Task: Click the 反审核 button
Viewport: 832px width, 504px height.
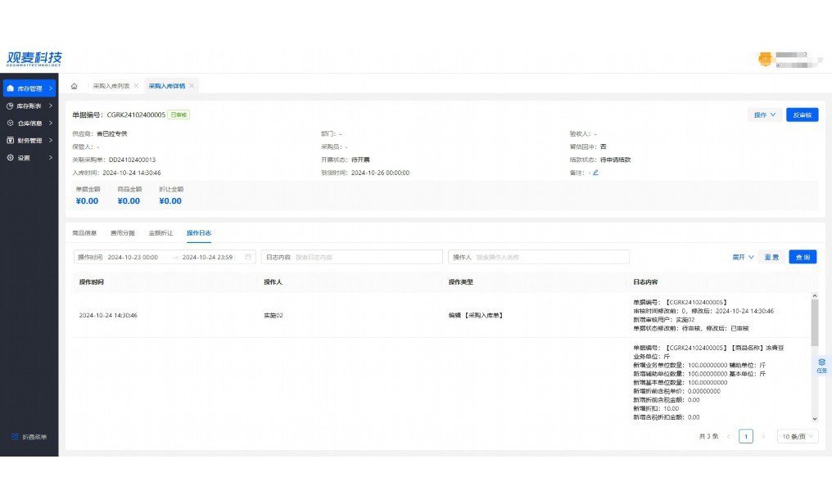Action: 802,115
